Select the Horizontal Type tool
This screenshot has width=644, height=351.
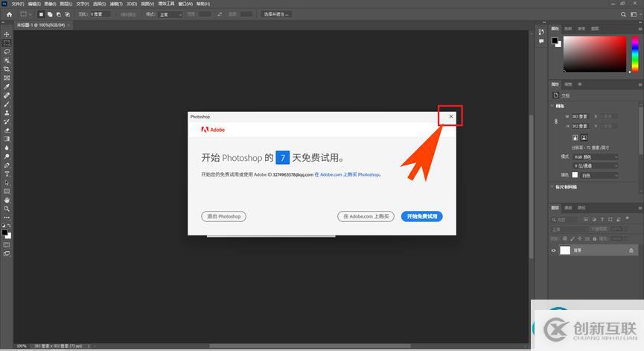[7, 174]
